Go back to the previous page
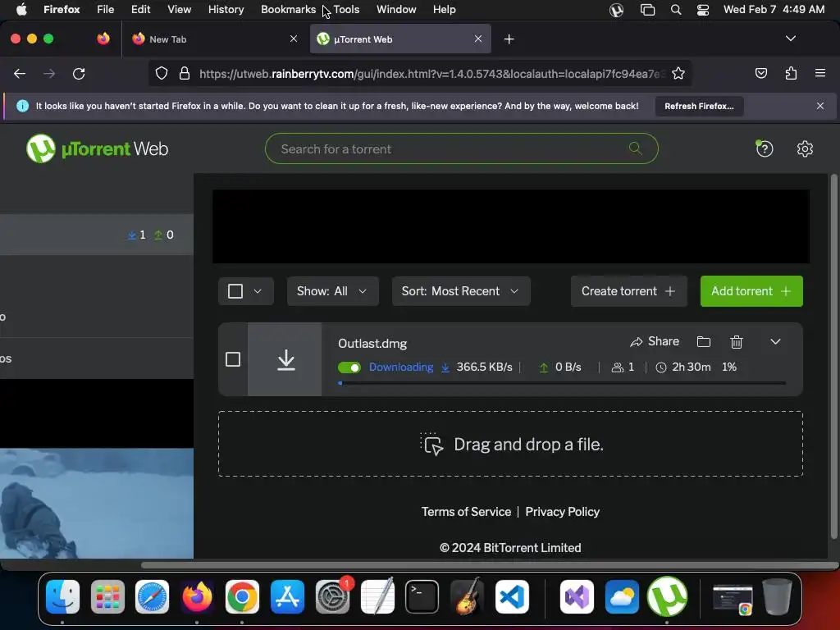Image resolution: width=840 pixels, height=630 pixels. [x=20, y=73]
